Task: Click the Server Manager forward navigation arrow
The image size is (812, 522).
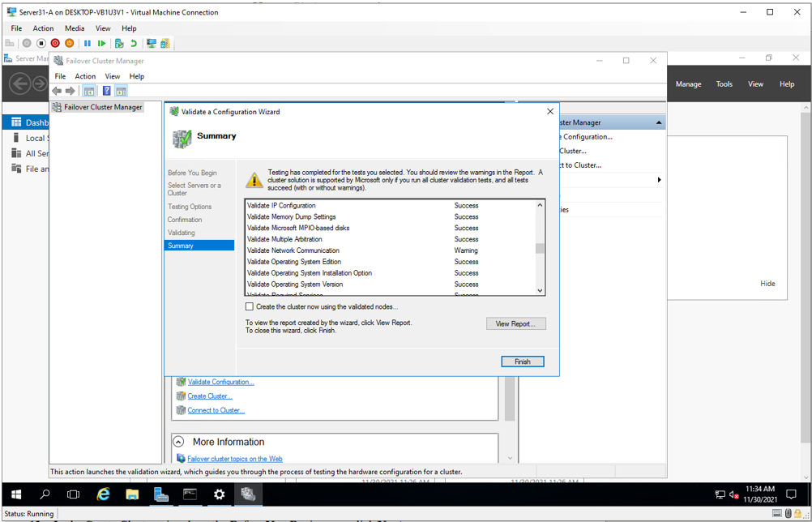Action: [x=41, y=83]
